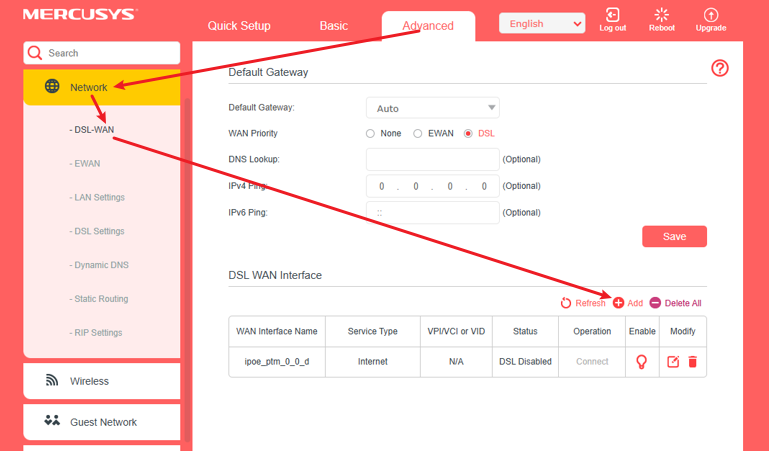This screenshot has height=451, width=769.
Task: Select RIP Settings in the sidebar
Action: click(x=96, y=333)
